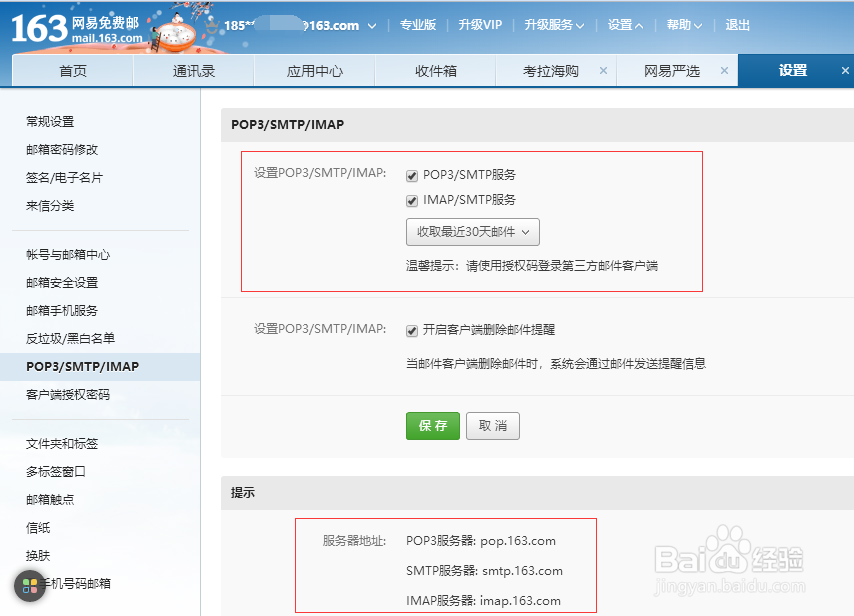Open 邮箱安全设置
The width and height of the screenshot is (854, 616).
[62, 283]
